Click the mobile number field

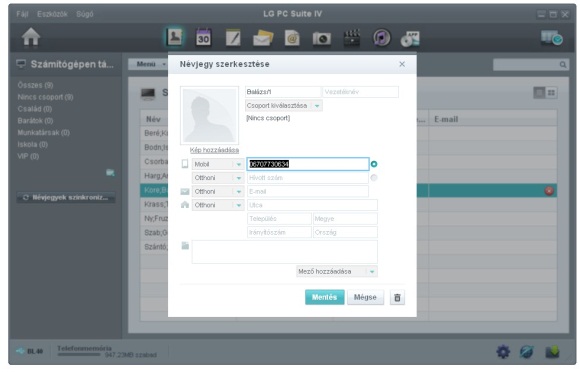308,164
